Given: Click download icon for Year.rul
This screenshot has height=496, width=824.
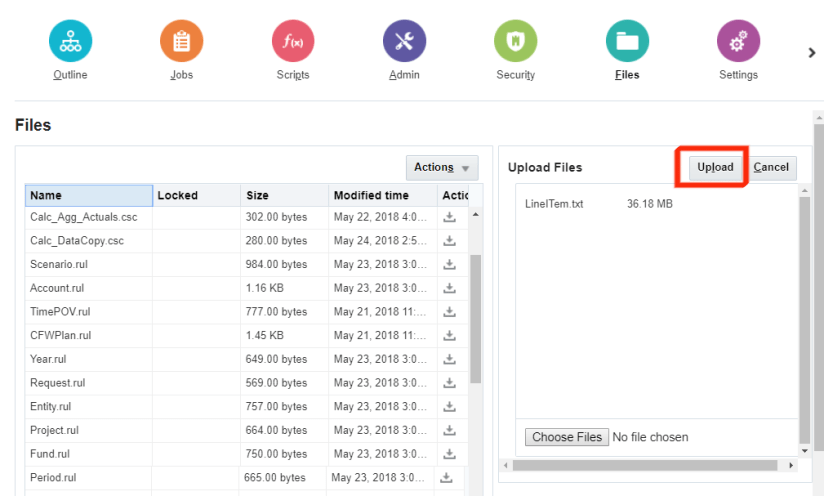Looking at the screenshot, I should [x=450, y=359].
